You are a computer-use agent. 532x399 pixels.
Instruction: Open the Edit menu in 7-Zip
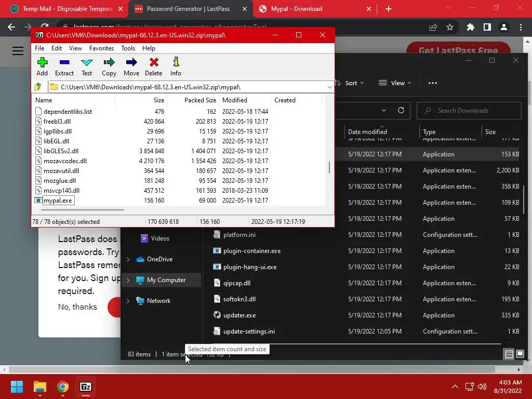[x=56, y=48]
